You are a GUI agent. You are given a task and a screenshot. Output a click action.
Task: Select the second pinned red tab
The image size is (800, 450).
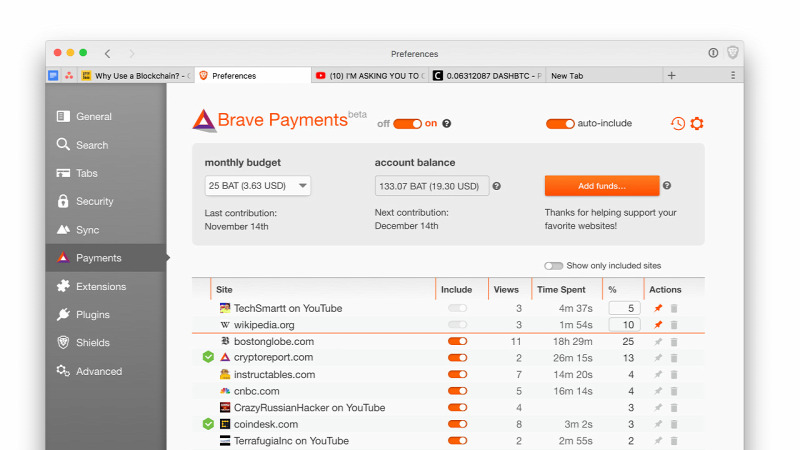tap(69, 76)
